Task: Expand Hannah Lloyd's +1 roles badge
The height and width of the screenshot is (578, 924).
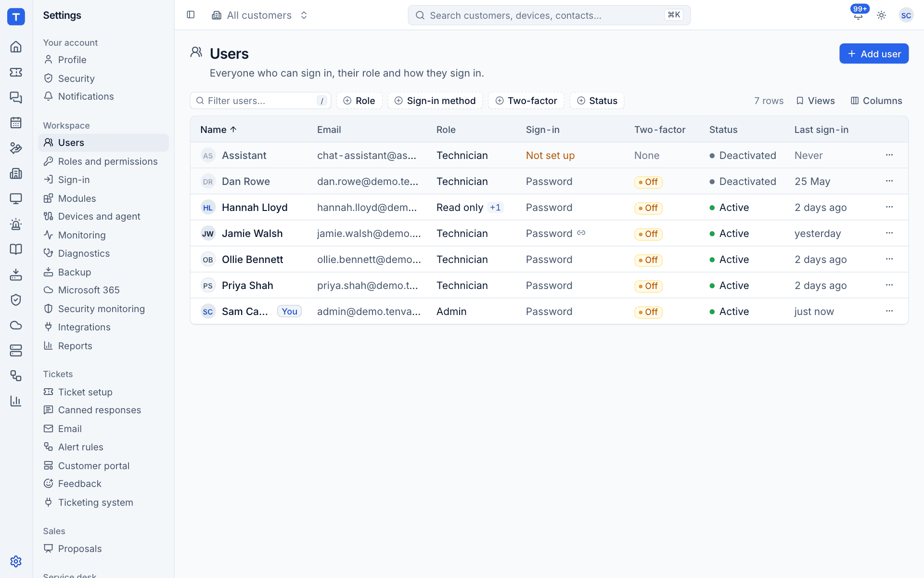Action: [x=495, y=208]
